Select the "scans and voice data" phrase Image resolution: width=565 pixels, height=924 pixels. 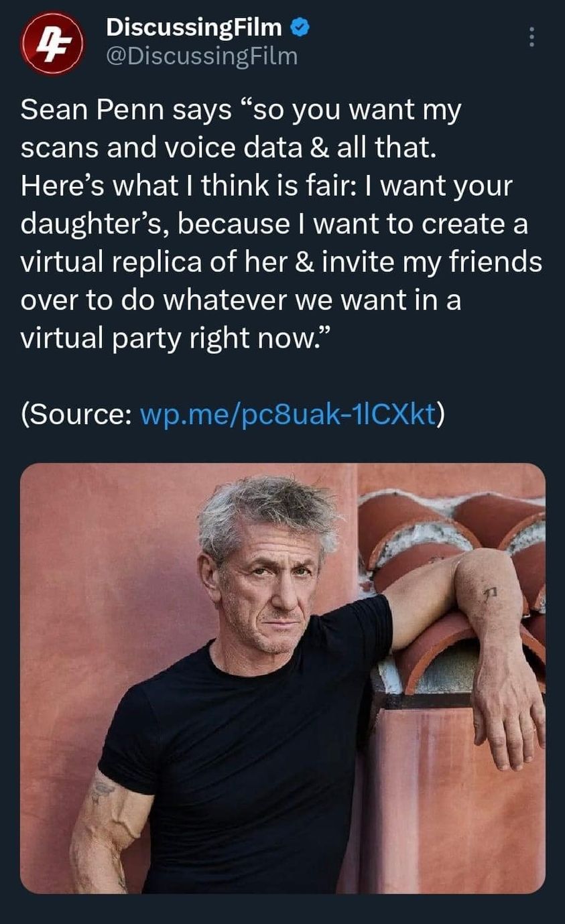164,148
